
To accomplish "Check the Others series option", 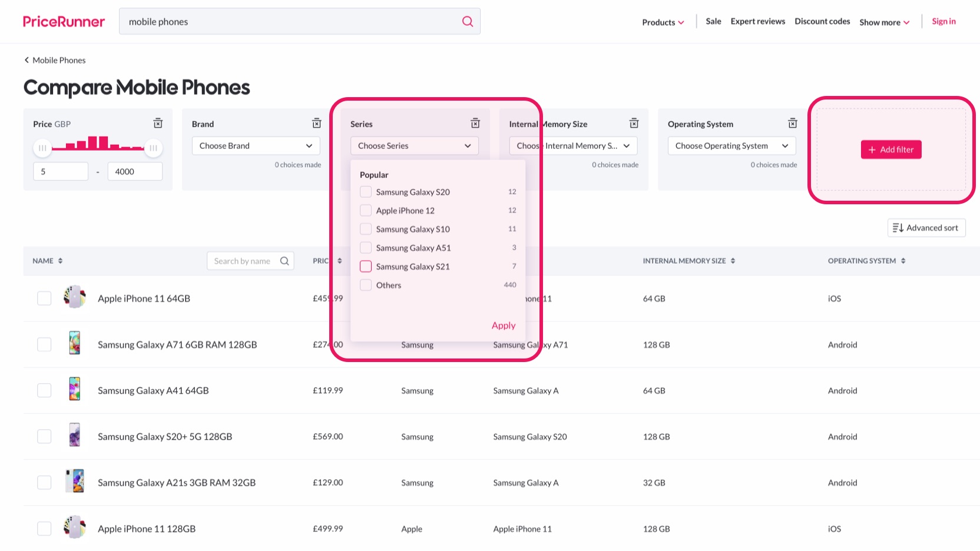I will 366,285.
